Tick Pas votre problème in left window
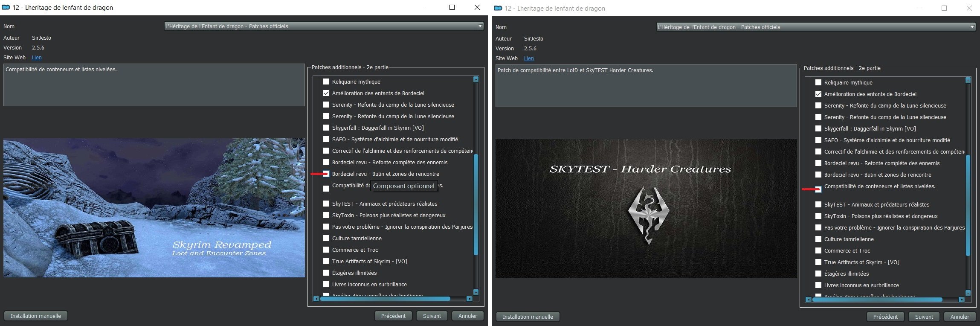The image size is (980, 326). point(326,227)
